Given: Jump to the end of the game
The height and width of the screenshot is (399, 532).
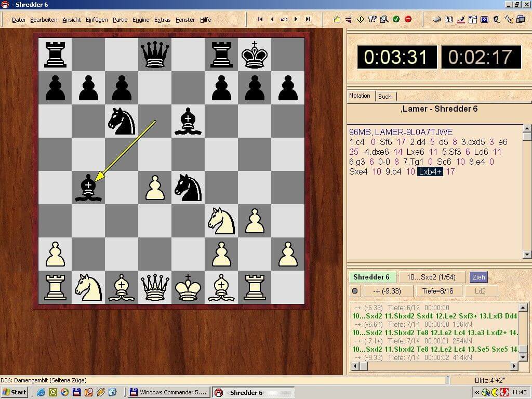Looking at the screenshot, I should pos(308,19).
